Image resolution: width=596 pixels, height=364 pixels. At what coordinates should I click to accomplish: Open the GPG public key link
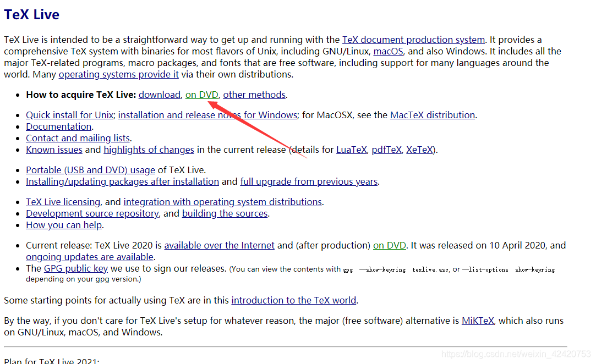(x=76, y=269)
